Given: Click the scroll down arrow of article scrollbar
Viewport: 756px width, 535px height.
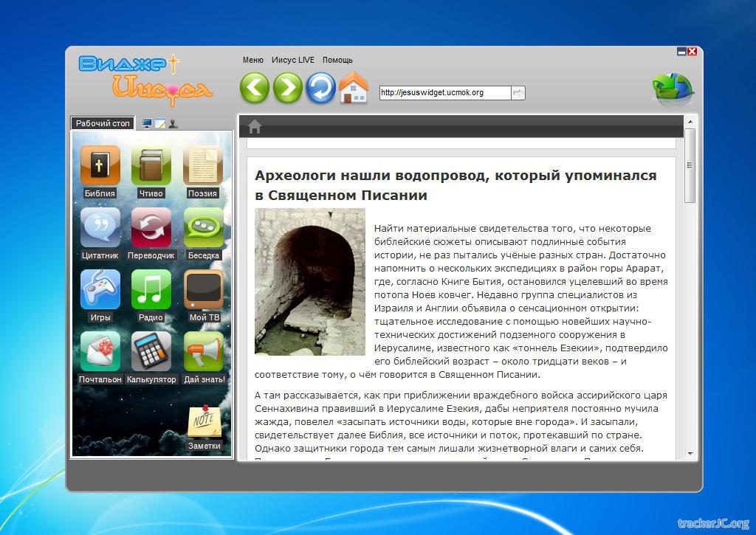Looking at the screenshot, I should coord(690,453).
